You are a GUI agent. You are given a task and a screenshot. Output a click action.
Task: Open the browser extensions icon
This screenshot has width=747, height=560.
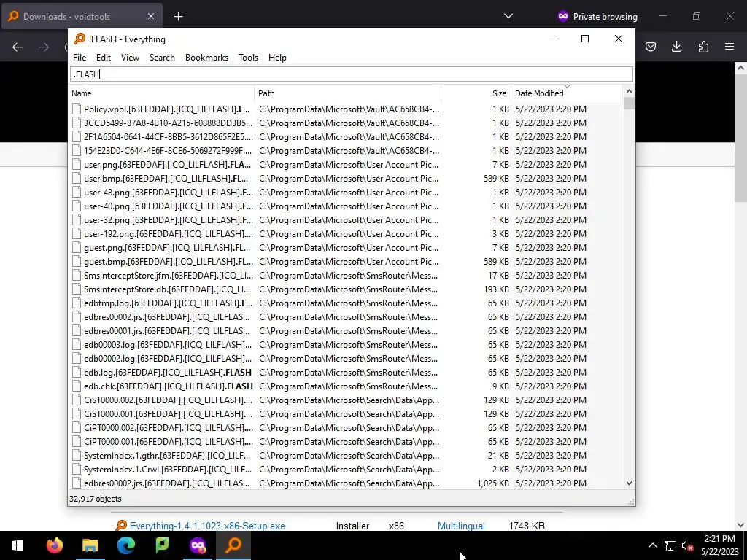(703, 47)
